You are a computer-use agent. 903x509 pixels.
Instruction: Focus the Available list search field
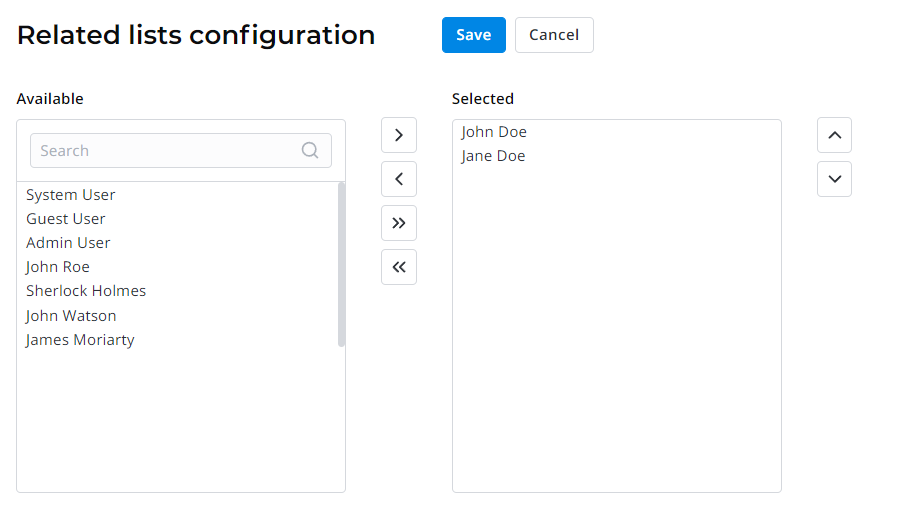click(165, 151)
